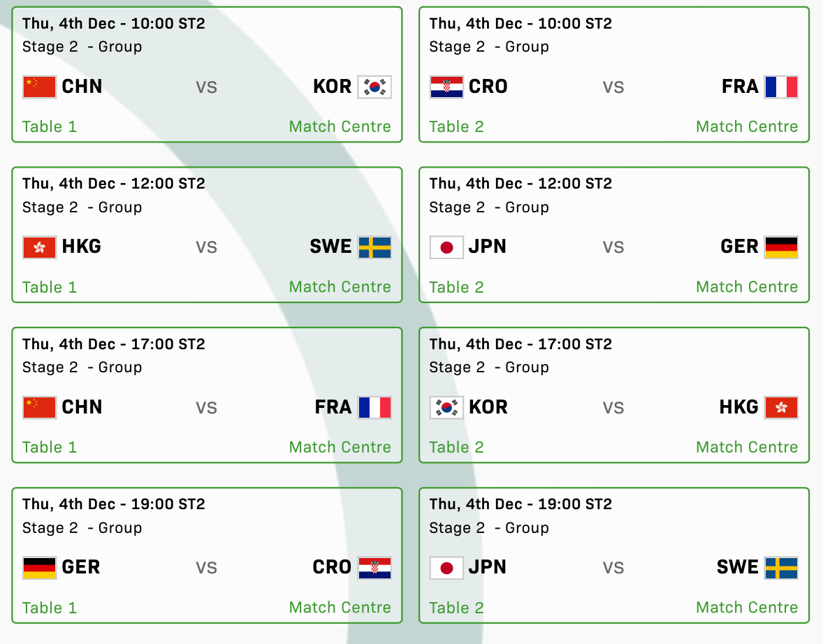This screenshot has height=644, width=823.
Task: Open Match Centre for JPN vs GER
Action: 746,287
